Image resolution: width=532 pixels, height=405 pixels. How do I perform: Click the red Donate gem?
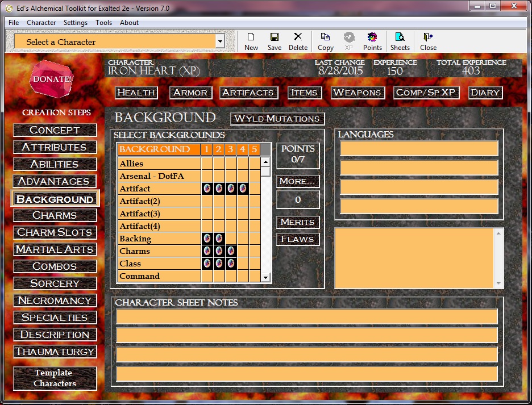(x=52, y=79)
